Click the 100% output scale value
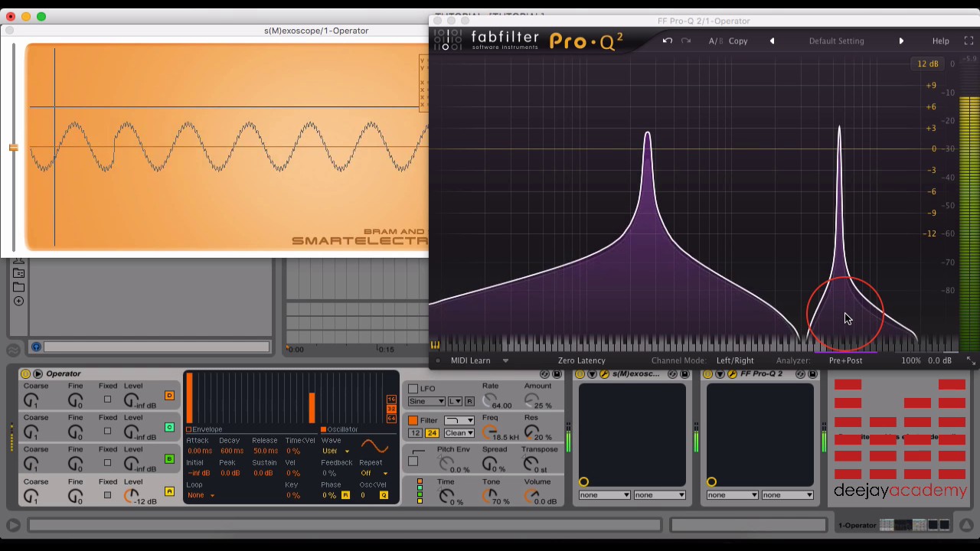The width and height of the screenshot is (980, 551). point(910,360)
